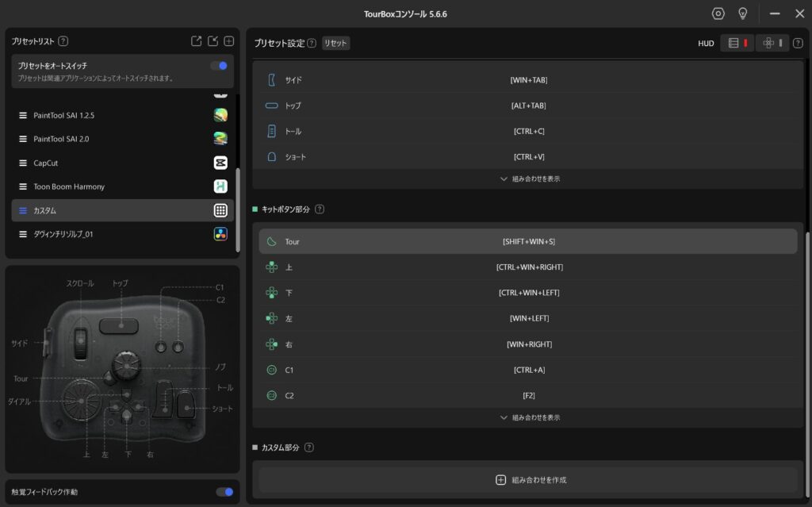Expand 組み合わせを表示 under ショート row

pos(530,179)
